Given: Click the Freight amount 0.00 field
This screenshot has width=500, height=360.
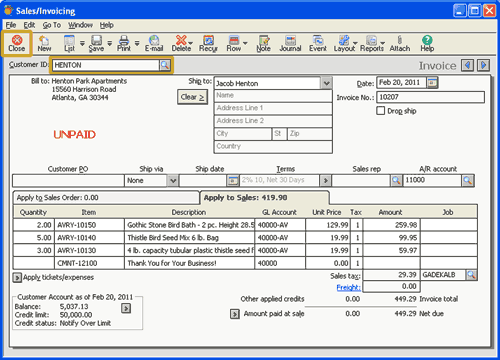Looking at the screenshot, I should [391, 286].
